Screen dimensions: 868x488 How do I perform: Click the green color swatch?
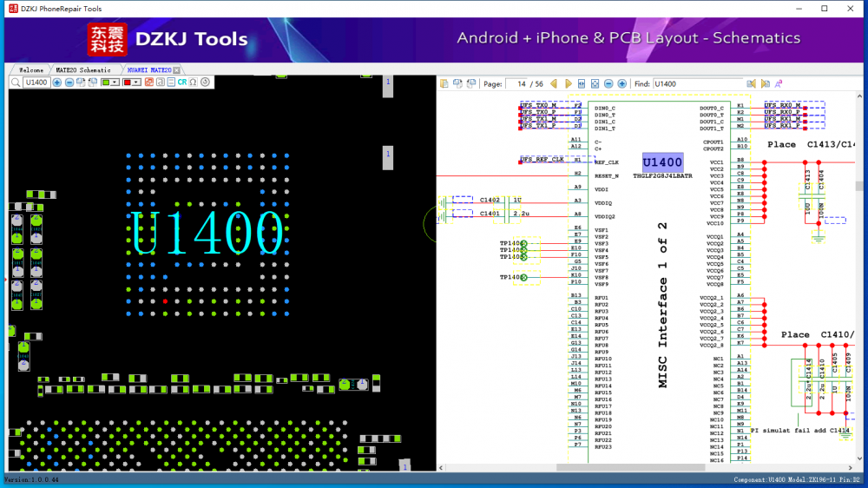106,82
